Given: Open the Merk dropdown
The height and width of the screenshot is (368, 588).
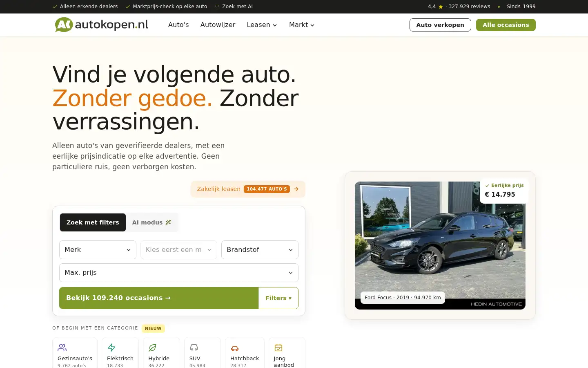Looking at the screenshot, I should tap(98, 250).
